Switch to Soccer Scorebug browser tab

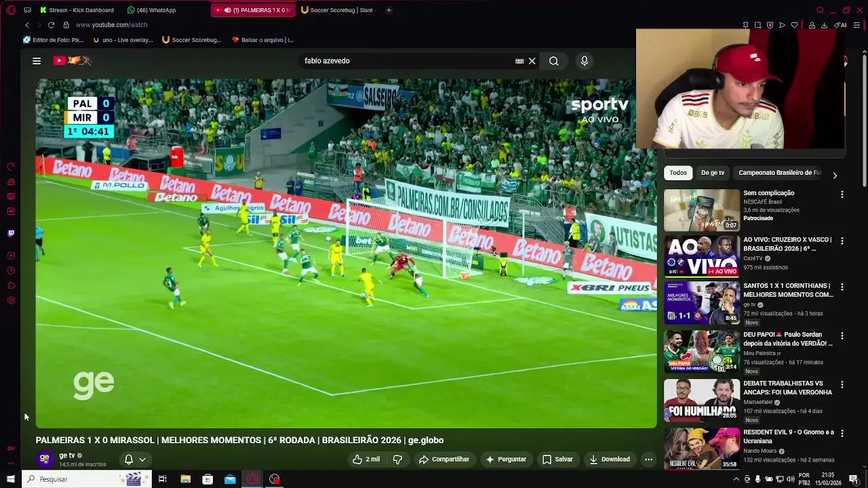(x=338, y=10)
